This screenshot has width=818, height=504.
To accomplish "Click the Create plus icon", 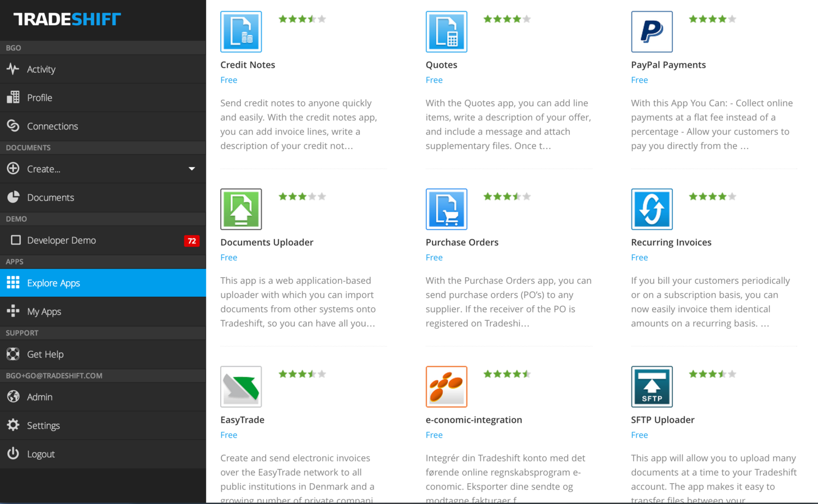I will [13, 169].
